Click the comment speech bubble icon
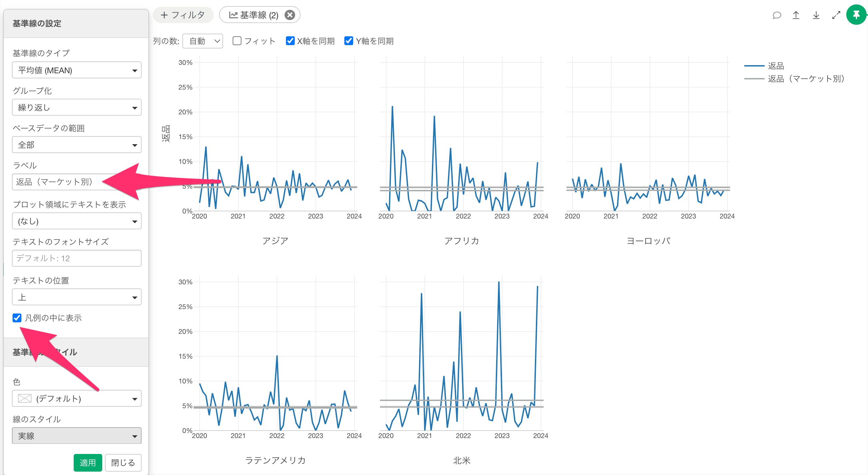Screen dimensions: 868x475 tap(777, 15)
